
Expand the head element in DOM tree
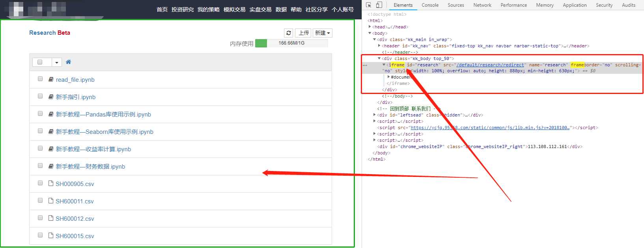[x=370, y=27]
